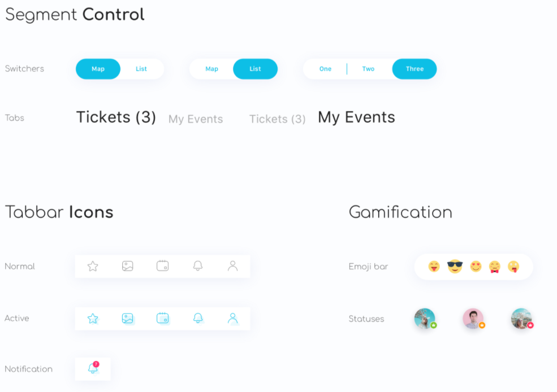557x392 pixels.
Task: Open the male avatar with orange status badge
Action: click(x=473, y=319)
